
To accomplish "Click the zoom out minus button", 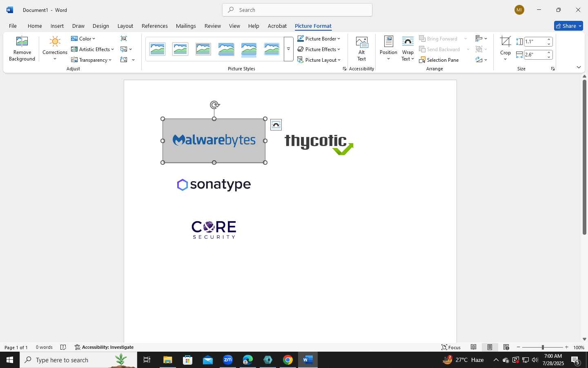I will tap(519, 347).
